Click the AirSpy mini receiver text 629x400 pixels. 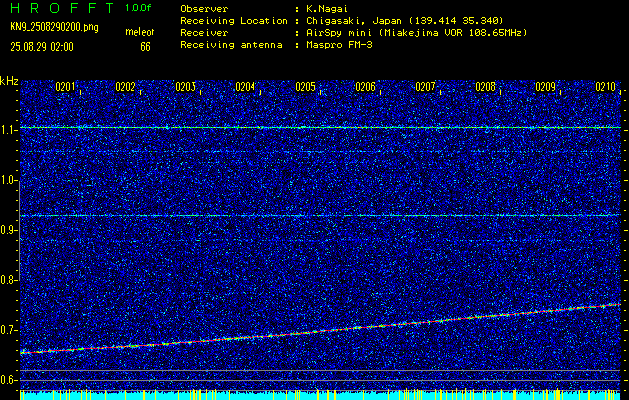tap(416, 33)
